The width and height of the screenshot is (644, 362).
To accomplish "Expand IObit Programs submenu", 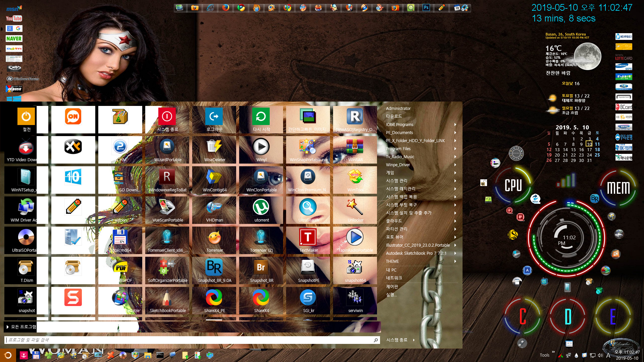I will (x=421, y=124).
